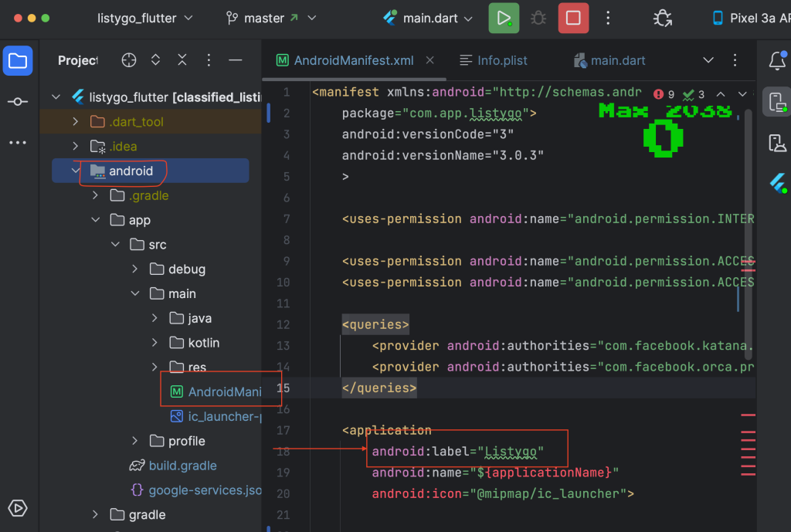Go to previous highlighted error arrow
This screenshot has width=791, height=532.
(x=721, y=94)
